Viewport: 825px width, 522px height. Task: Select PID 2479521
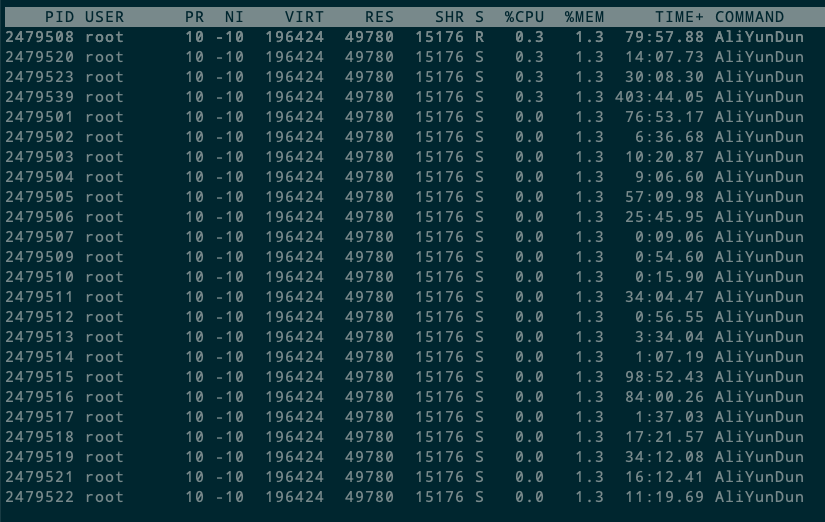[39, 477]
